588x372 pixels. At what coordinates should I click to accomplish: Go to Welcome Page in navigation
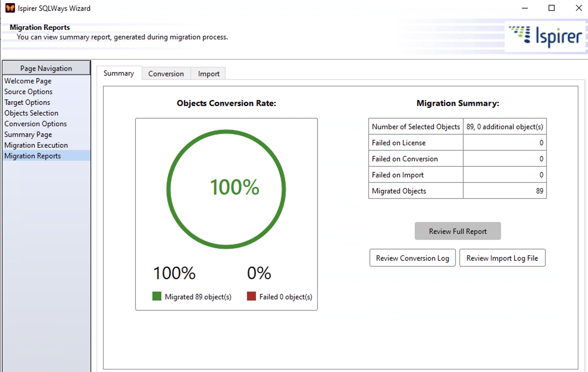pyautogui.click(x=28, y=81)
